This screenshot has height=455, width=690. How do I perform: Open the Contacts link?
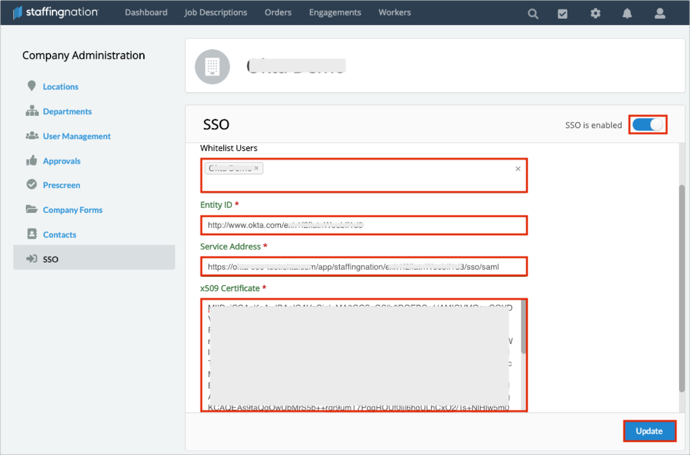pos(59,235)
